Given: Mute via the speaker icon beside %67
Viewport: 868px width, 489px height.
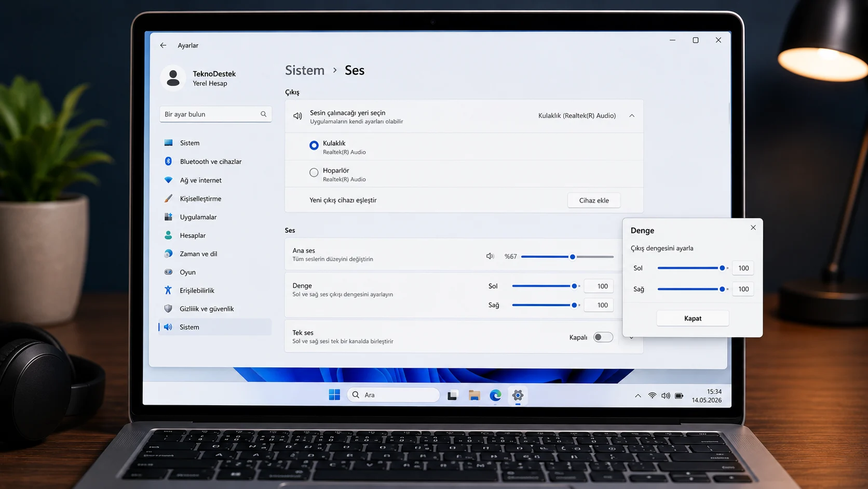Looking at the screenshot, I should 490,256.
